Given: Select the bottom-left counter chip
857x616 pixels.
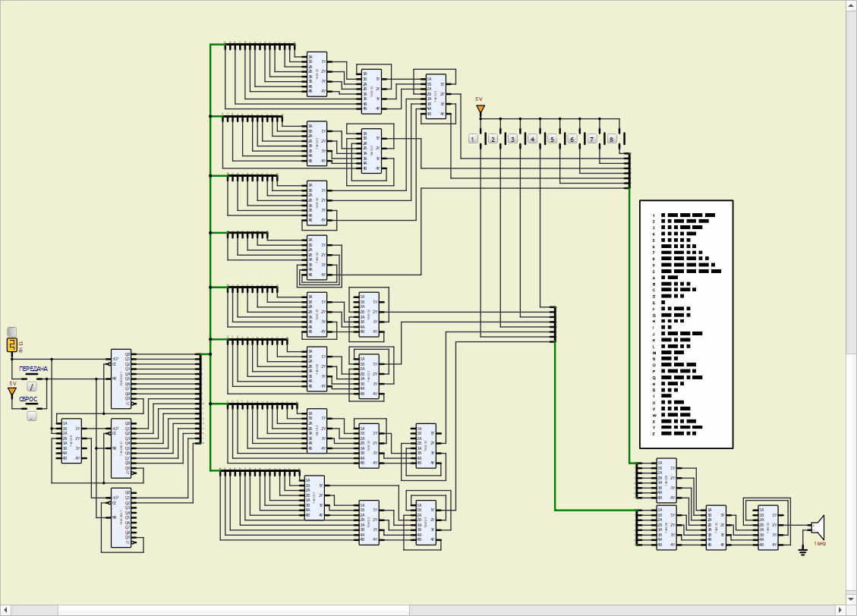Looking at the screenshot, I should pyautogui.click(x=121, y=517).
